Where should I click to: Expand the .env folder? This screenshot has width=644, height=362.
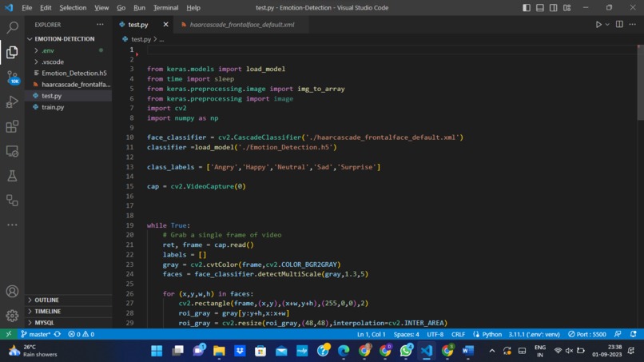click(x=48, y=50)
